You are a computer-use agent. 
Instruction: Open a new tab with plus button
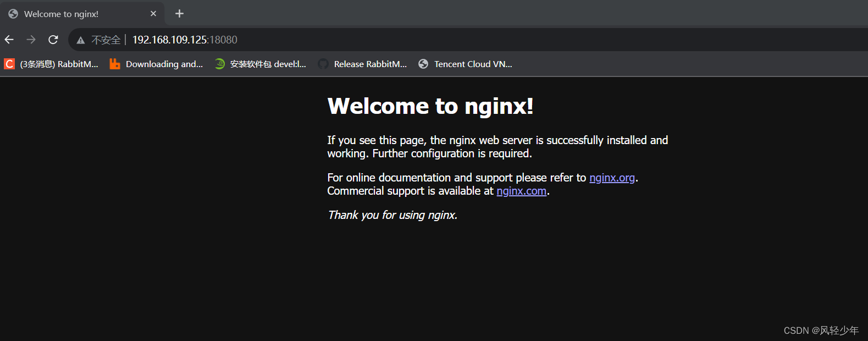tap(179, 14)
